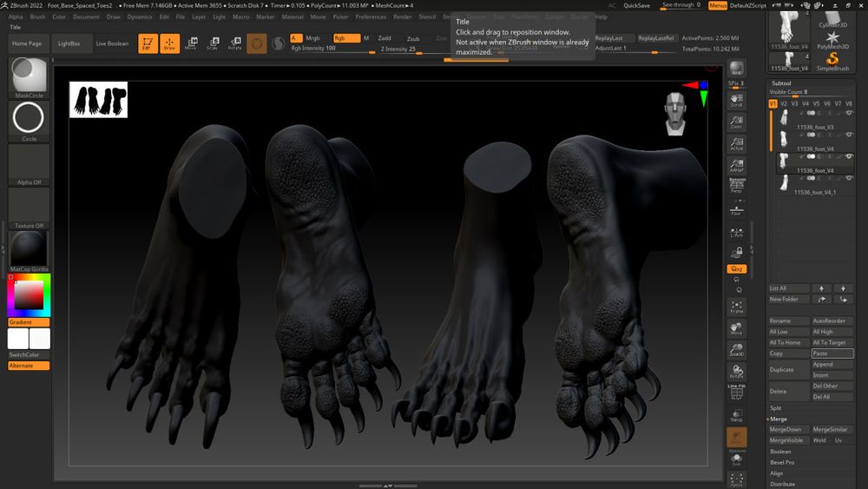Click the Frame icon in right shelf

[x=736, y=307]
